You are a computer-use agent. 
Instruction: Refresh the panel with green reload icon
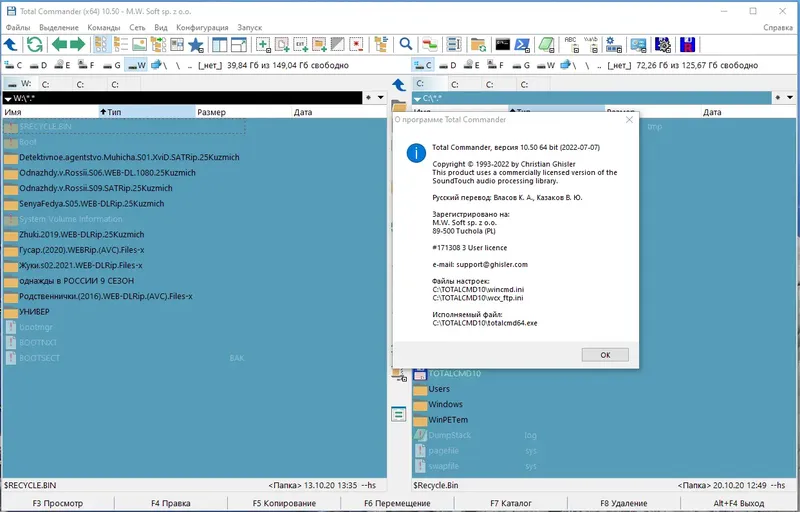(35, 45)
